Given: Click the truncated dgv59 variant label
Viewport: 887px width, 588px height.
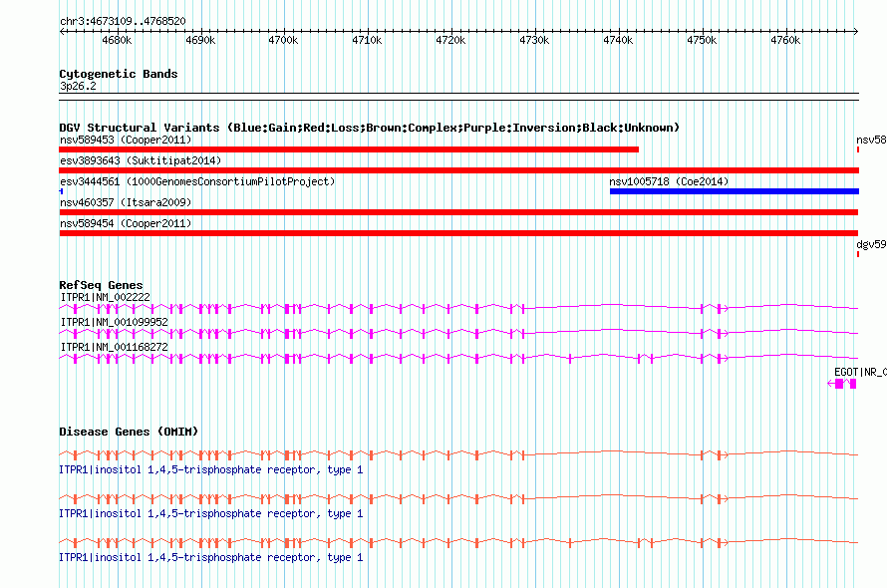Looking at the screenshot, I should click(871, 244).
